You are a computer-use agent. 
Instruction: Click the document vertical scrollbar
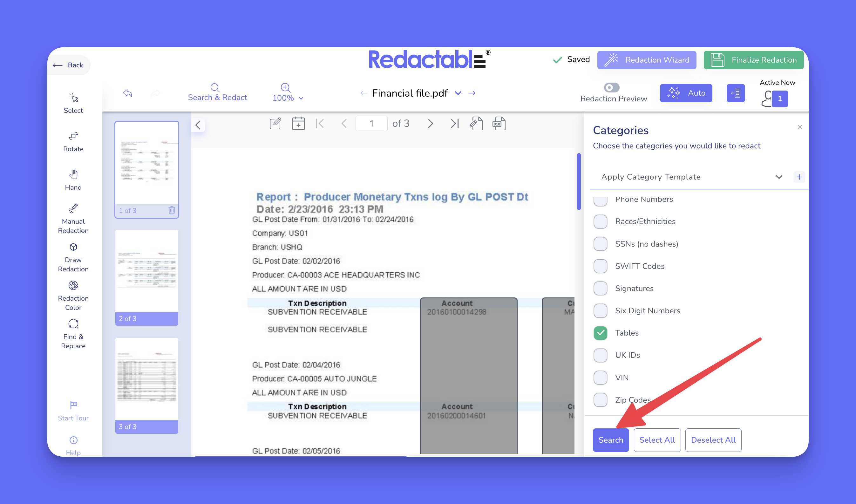579,182
